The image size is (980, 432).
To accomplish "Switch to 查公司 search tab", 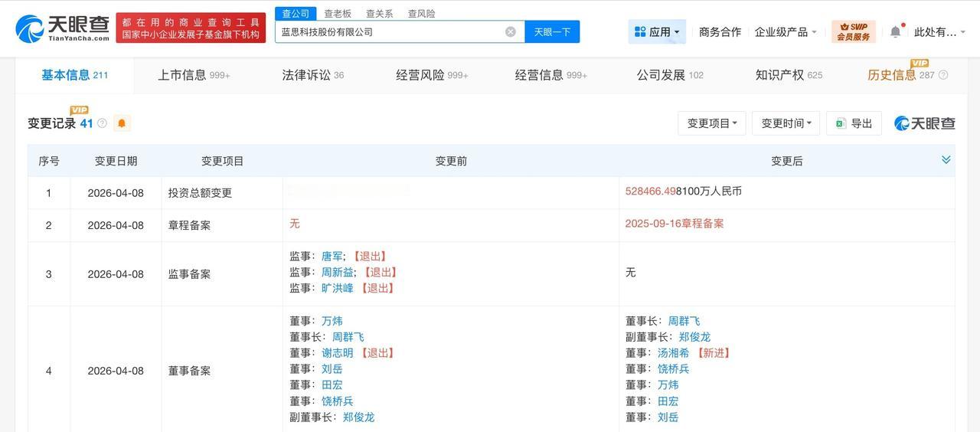I will point(296,14).
